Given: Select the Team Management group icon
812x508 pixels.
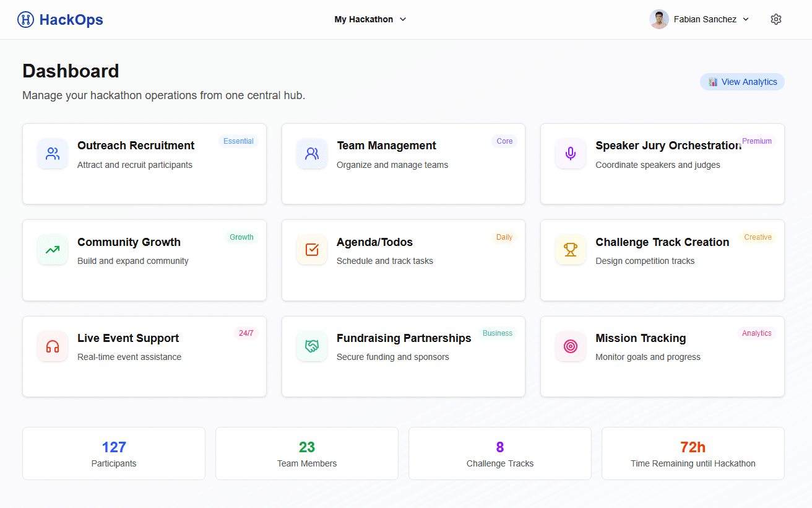Looking at the screenshot, I should (x=311, y=154).
